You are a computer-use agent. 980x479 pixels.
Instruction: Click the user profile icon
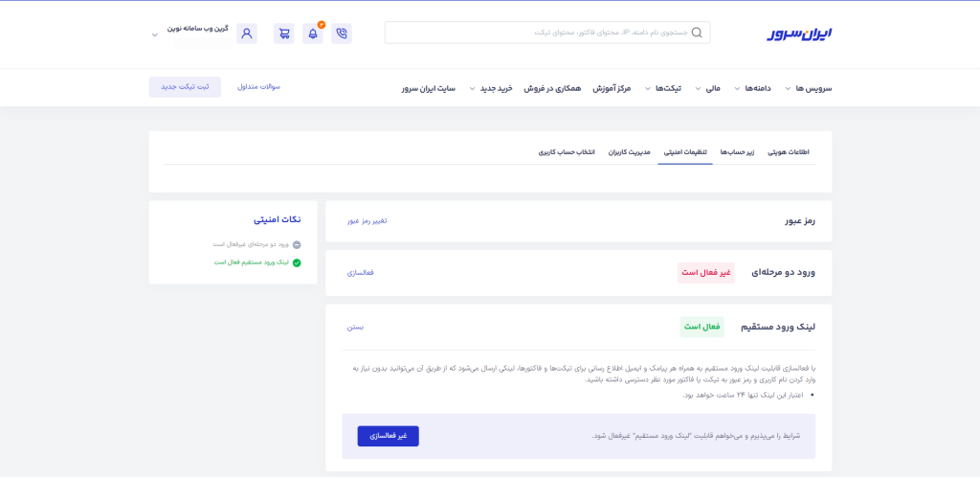247,34
